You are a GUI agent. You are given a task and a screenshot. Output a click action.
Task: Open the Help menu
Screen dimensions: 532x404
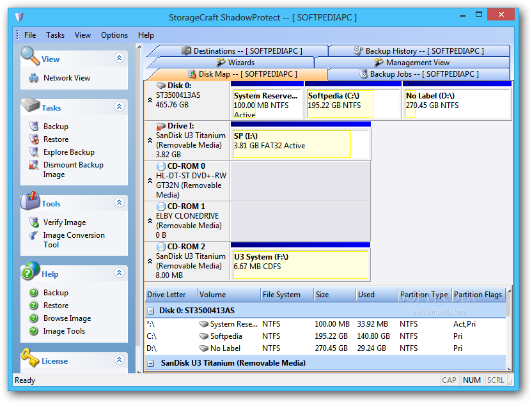[x=146, y=35]
